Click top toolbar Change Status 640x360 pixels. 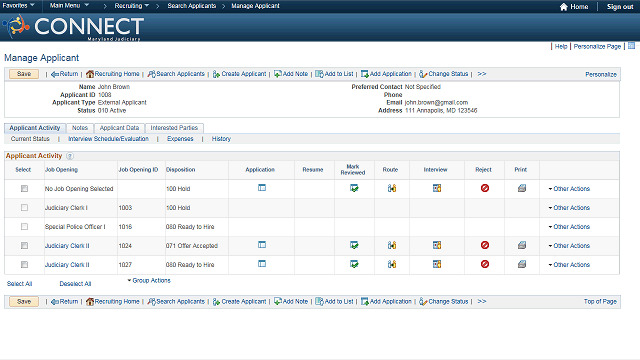coord(444,74)
